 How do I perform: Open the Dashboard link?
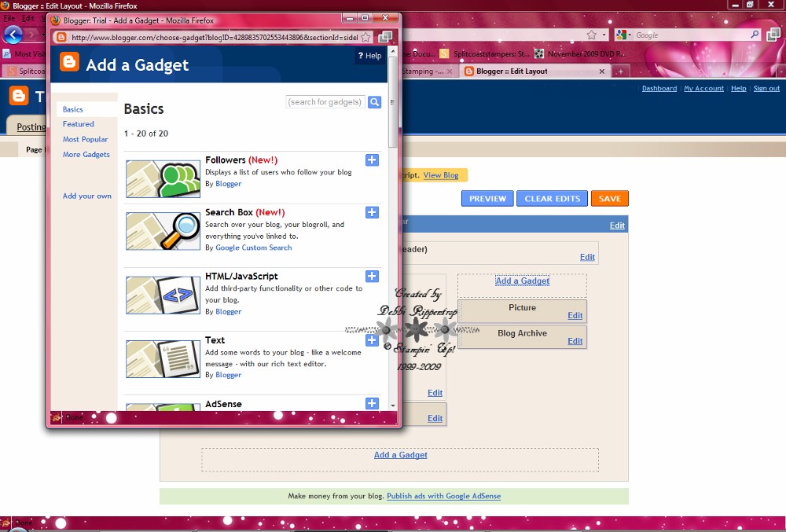pyautogui.click(x=659, y=88)
